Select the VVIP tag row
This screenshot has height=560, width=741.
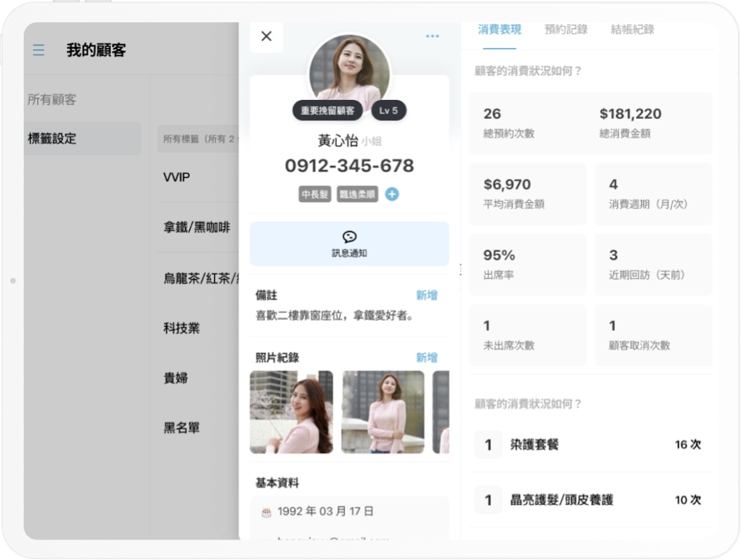[x=198, y=177]
